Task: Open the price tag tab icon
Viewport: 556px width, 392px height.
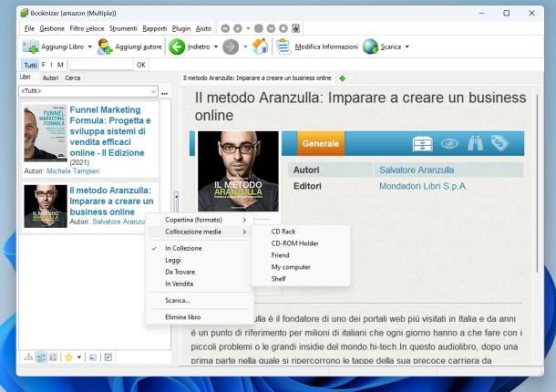Action: coord(500,143)
